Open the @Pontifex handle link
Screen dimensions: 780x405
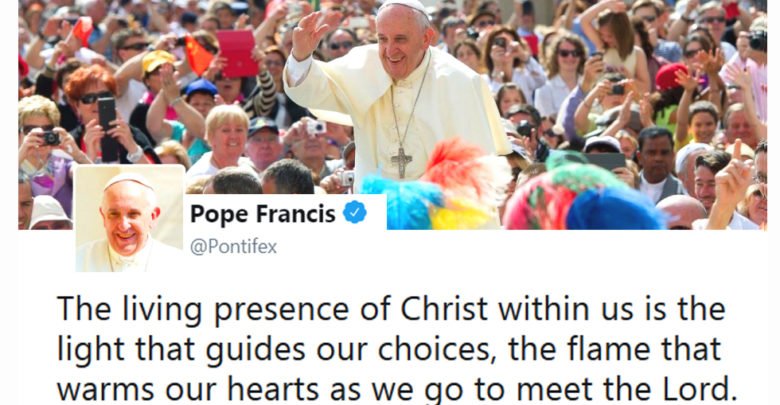click(233, 247)
